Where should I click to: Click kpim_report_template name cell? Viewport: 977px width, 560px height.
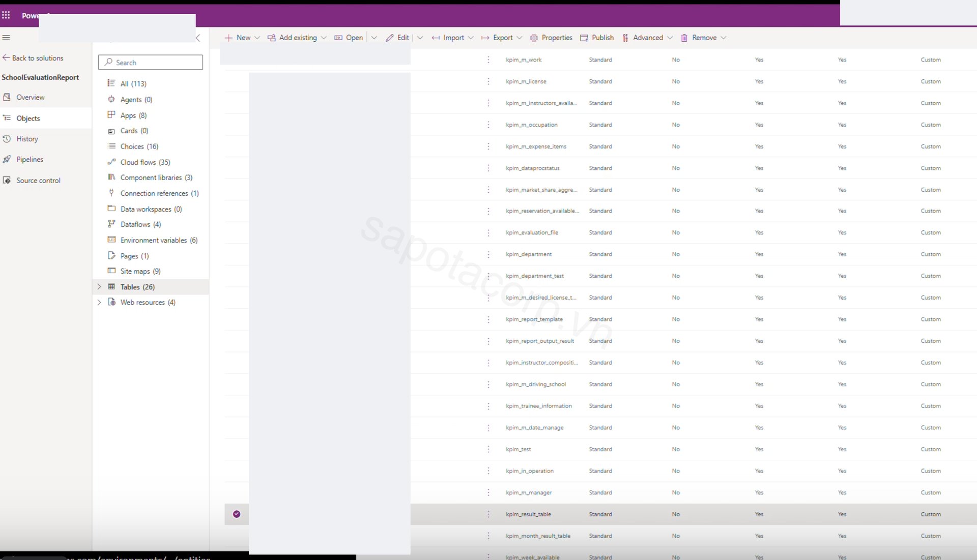pos(534,319)
